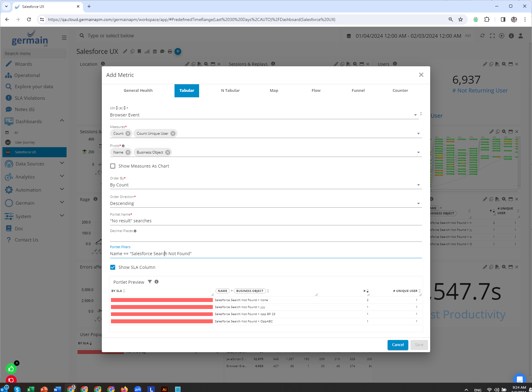Switch to the N Tabular tab
The width and height of the screenshot is (532, 392).
(230, 91)
